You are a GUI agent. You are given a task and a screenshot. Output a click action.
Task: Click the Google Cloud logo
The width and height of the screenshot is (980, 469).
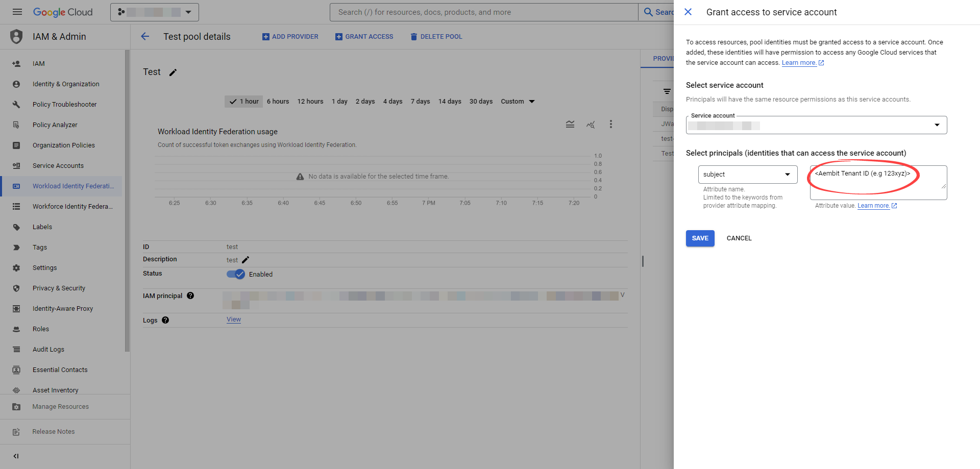click(63, 12)
